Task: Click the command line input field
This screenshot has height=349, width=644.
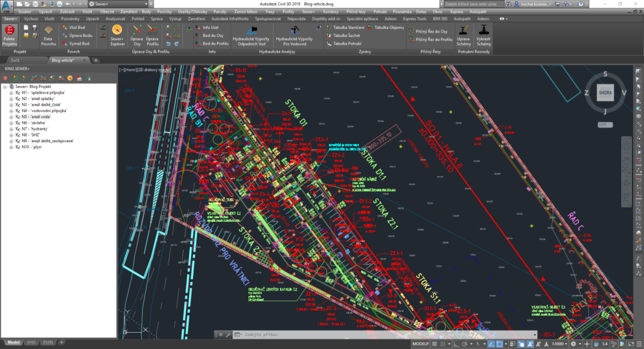Action: point(386,335)
